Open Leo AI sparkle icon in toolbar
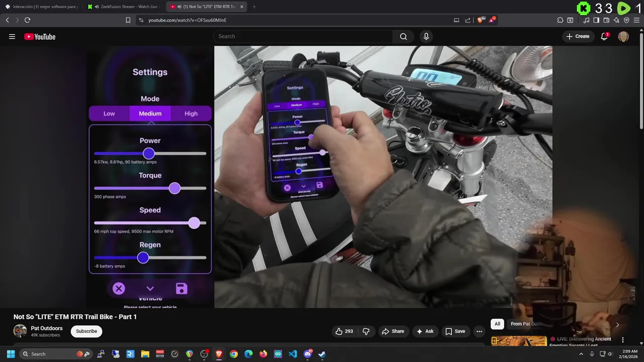Screen dimensions: 644x362 point(616,20)
